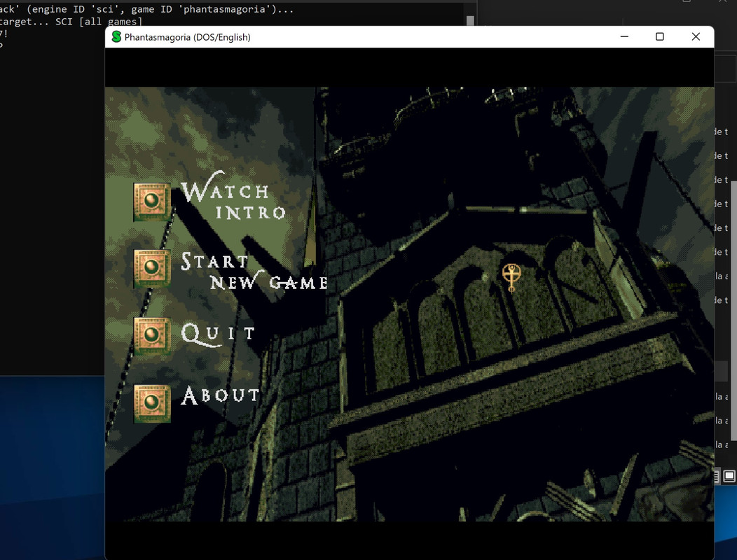Click the console text mentioning engine ID 'sci'
Image resolution: width=737 pixels, height=560 pixels.
[146, 9]
